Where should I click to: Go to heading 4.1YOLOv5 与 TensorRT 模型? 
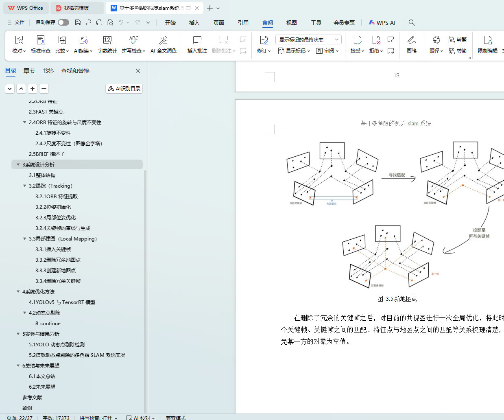62,302
